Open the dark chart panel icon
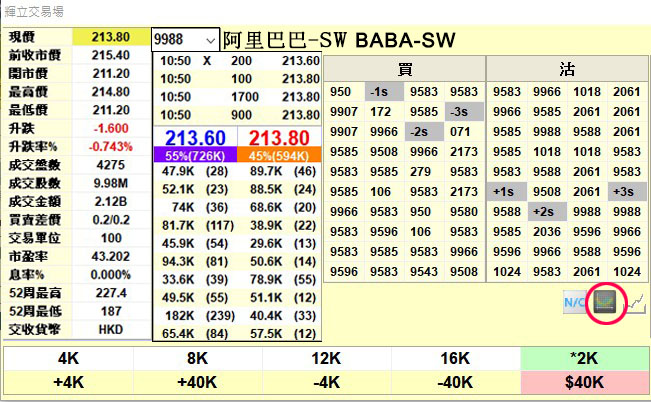The image size is (651, 402). [604, 302]
